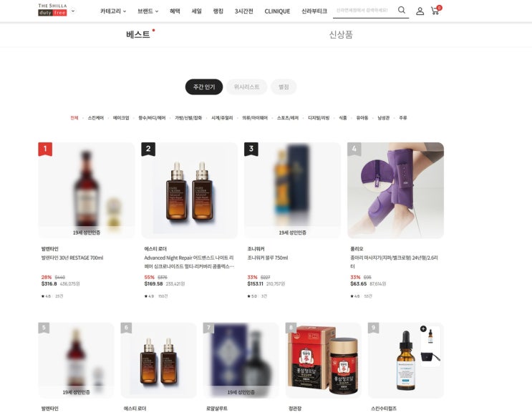Click the magnifying glass search icon

[402, 10]
